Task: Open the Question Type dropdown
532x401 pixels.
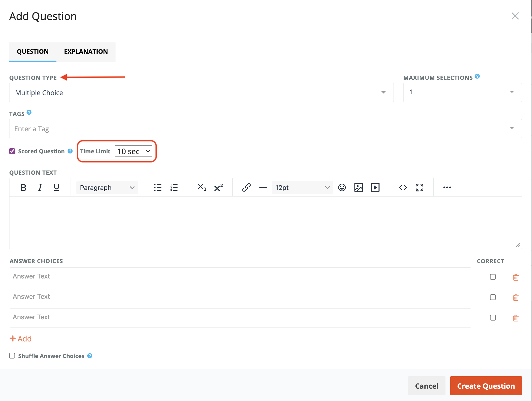Action: tap(201, 93)
